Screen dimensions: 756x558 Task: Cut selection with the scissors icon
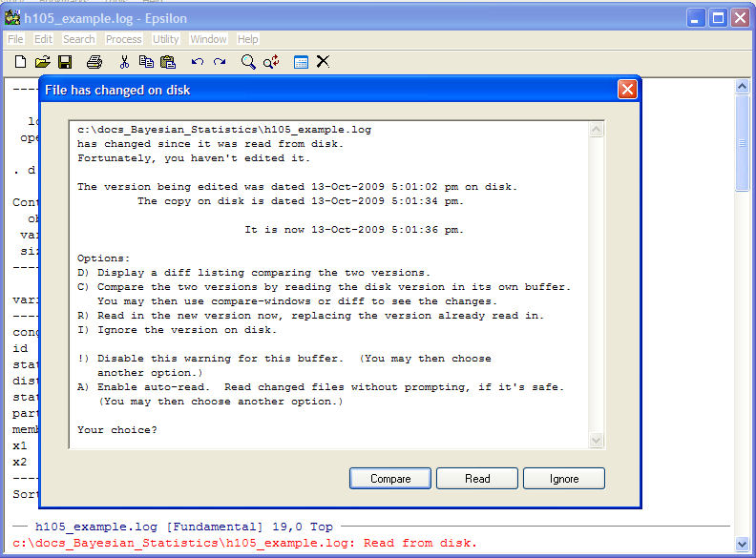pyautogui.click(x=124, y=62)
